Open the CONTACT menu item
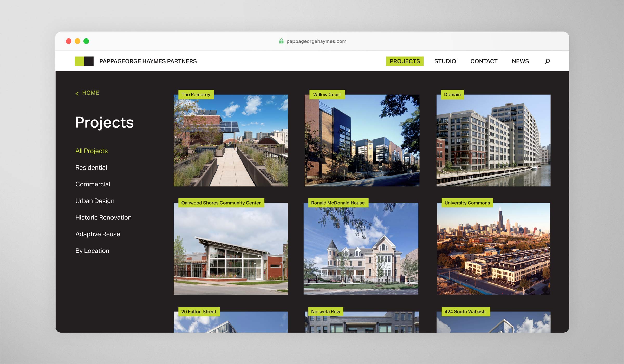The height and width of the screenshot is (364, 624). tap(484, 61)
